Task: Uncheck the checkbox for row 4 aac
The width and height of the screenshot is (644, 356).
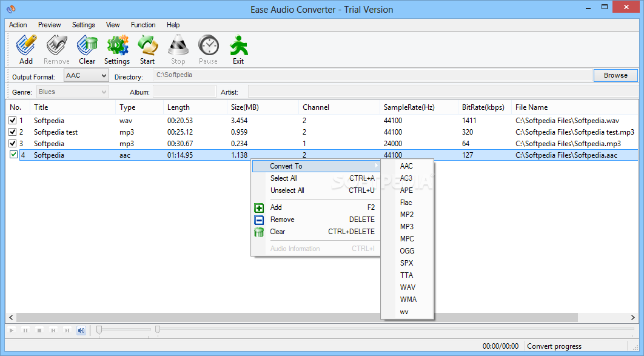Action: pyautogui.click(x=13, y=155)
